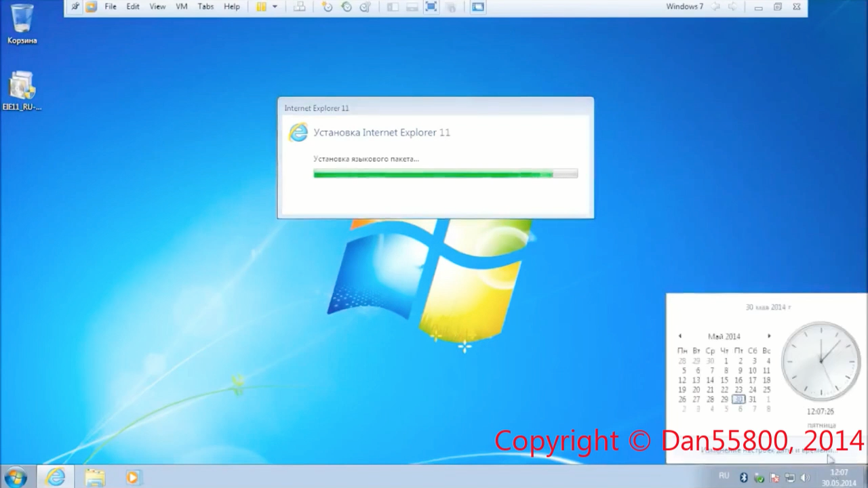868x488 pixels.
Task: Click the Установка Internet Explorer 11 heading
Action: [382, 133]
